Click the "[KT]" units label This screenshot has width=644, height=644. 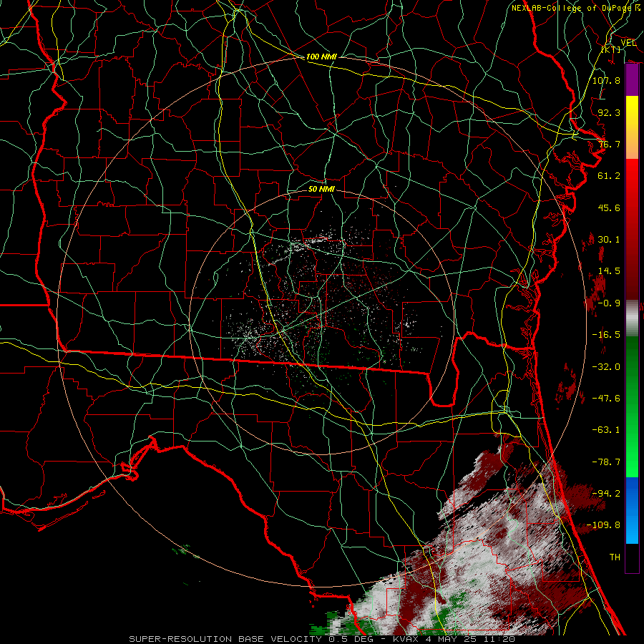point(611,49)
